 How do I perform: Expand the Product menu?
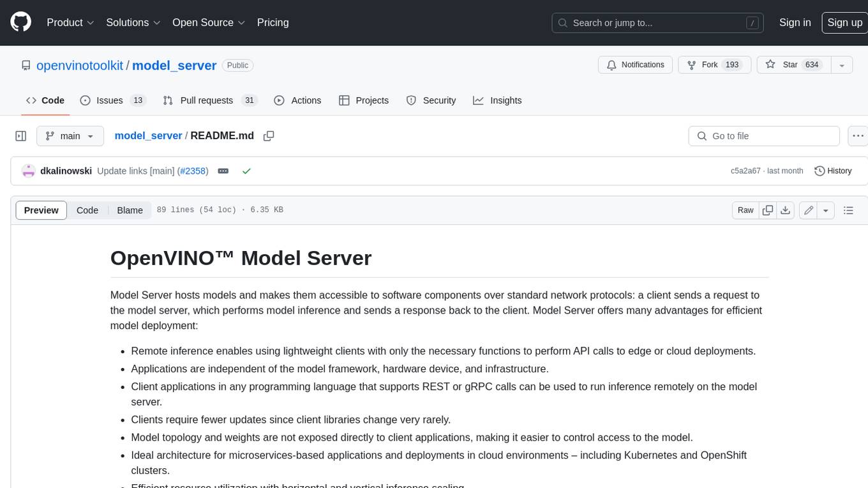pos(70,22)
